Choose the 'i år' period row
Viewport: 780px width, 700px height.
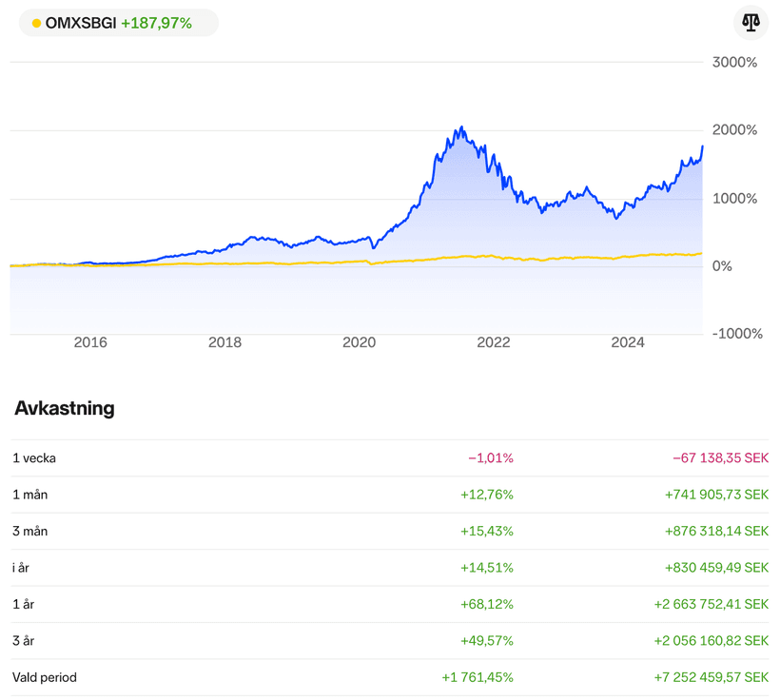tap(390, 568)
